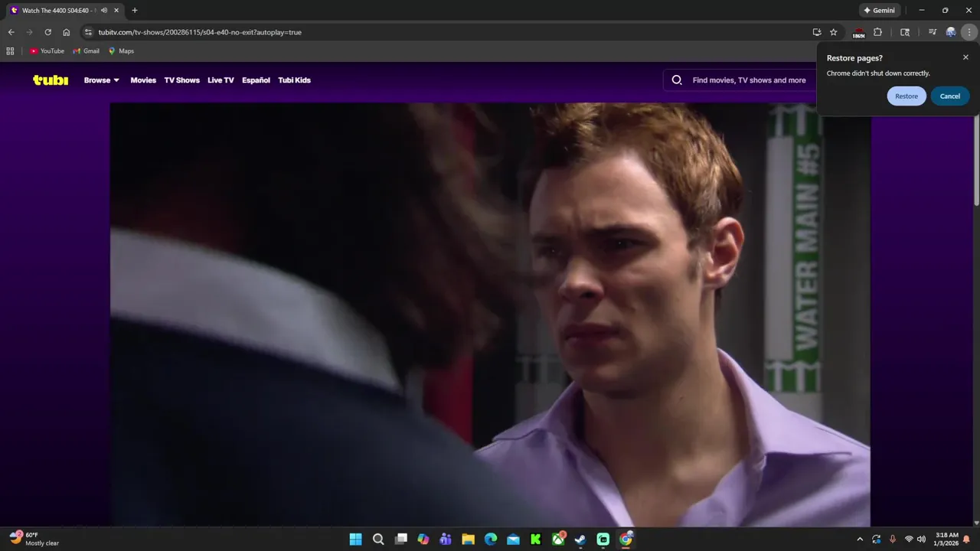980x551 pixels.
Task: Open Chrome three-dot menu
Action: [x=970, y=32]
